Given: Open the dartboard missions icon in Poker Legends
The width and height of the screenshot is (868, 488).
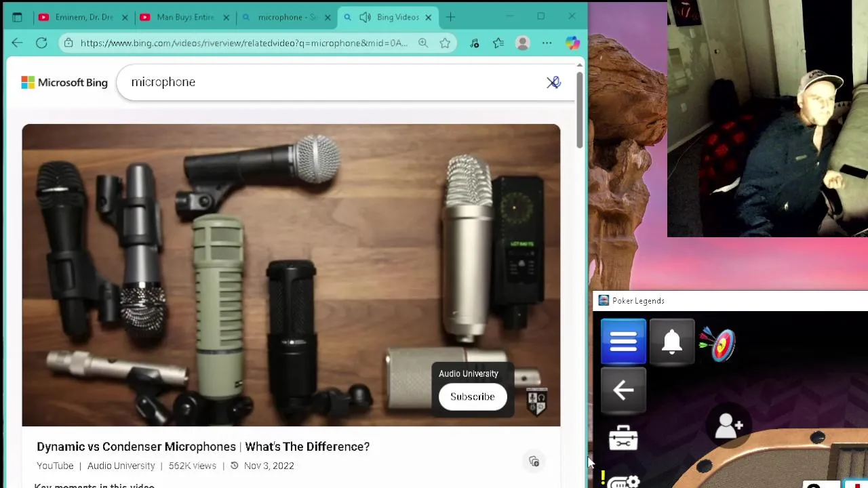Looking at the screenshot, I should [x=718, y=343].
